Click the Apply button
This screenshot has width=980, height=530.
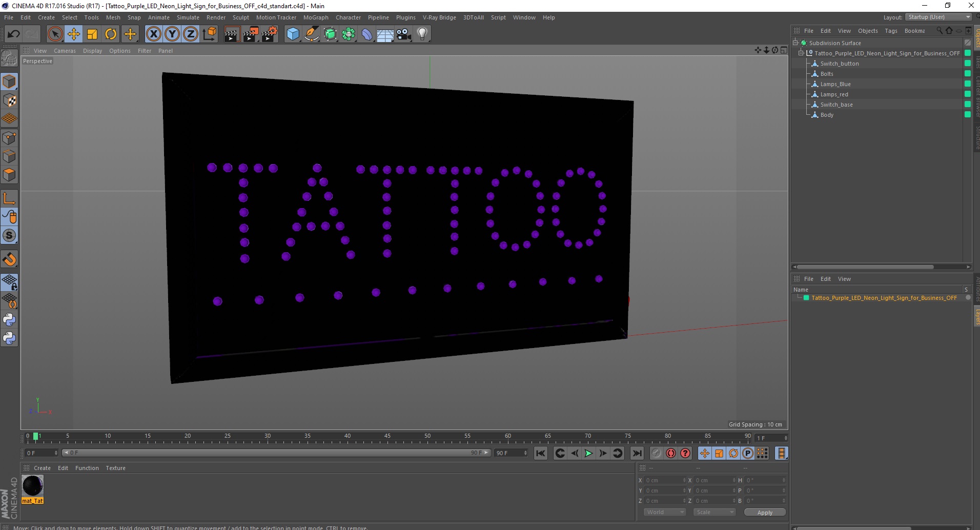[x=765, y=513]
